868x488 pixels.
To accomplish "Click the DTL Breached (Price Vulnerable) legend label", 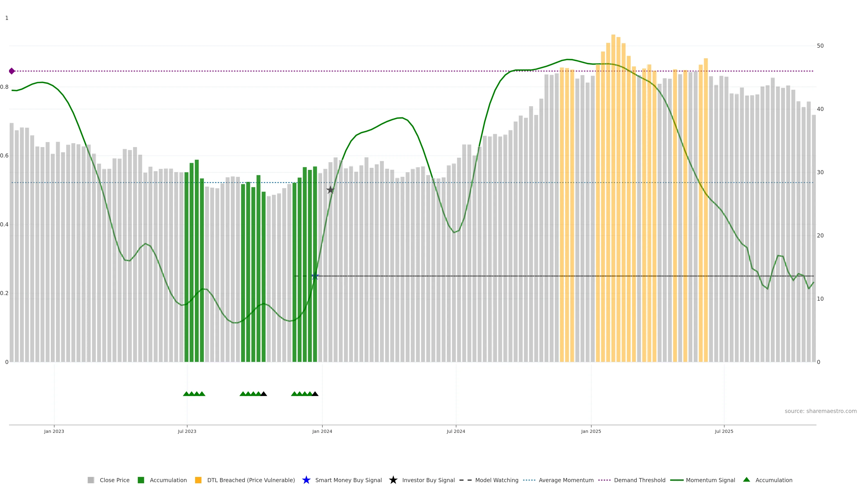I will coord(251,480).
